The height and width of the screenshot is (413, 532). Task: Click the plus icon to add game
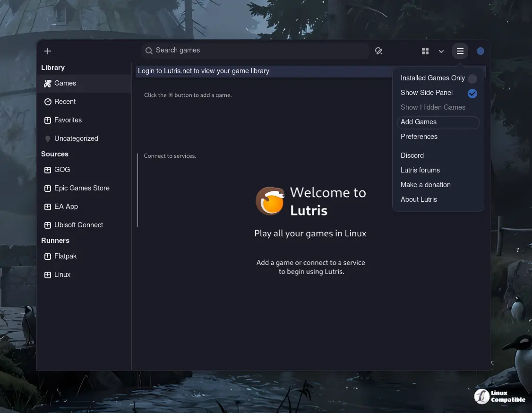47,51
